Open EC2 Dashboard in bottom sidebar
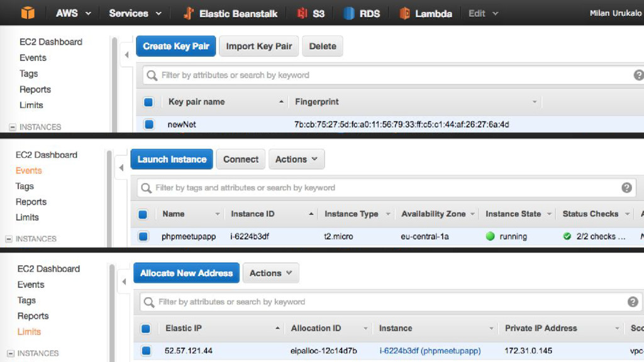This screenshot has width=644, height=362. pyautogui.click(x=48, y=269)
